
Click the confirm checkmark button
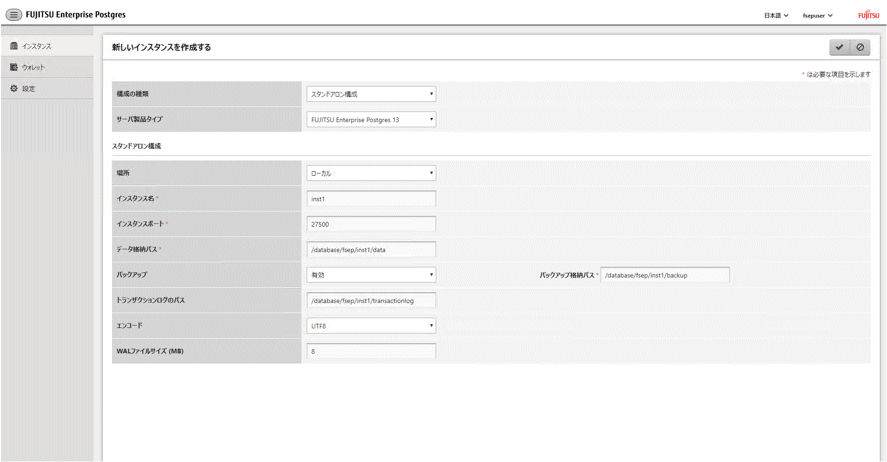pos(839,48)
